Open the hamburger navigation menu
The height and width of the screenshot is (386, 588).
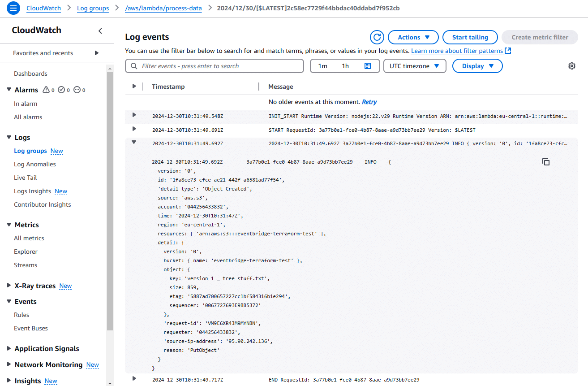click(13, 8)
